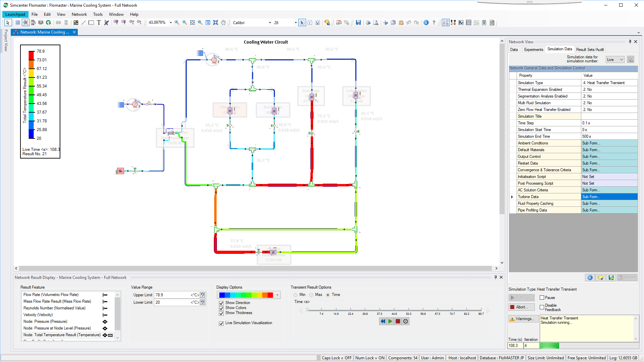644x362 pixels.
Task: Open the Warnings dialog
Action: click(523, 319)
